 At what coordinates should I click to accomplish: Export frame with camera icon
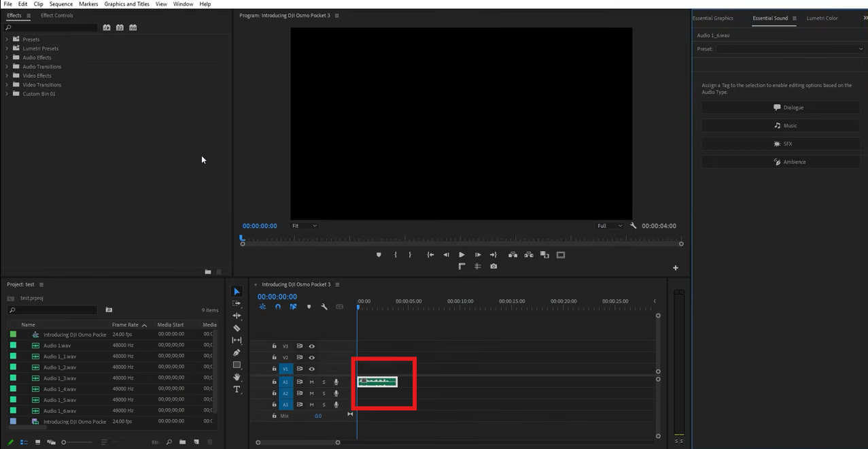[493, 267]
